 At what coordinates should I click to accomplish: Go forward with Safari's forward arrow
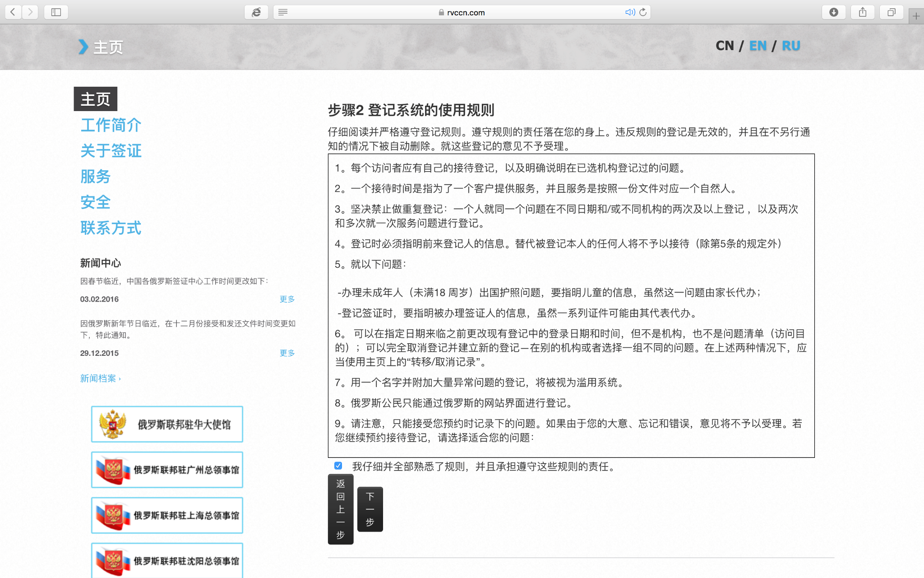tap(30, 12)
